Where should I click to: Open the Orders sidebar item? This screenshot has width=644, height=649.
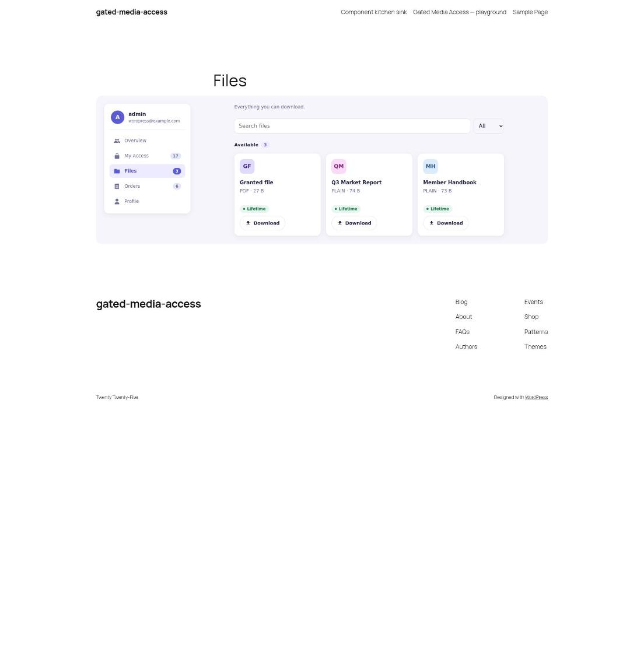[147, 186]
